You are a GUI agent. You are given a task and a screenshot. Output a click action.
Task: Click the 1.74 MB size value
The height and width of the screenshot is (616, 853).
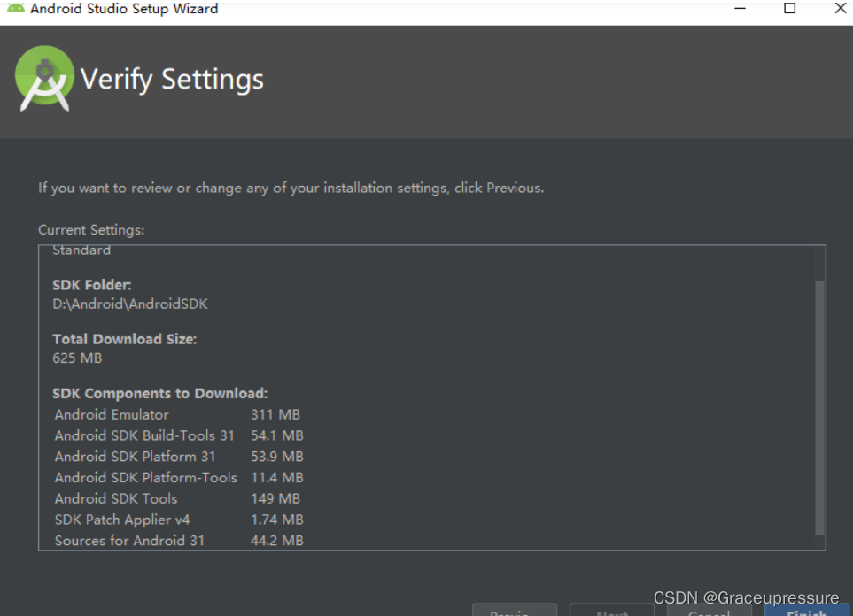(x=277, y=520)
